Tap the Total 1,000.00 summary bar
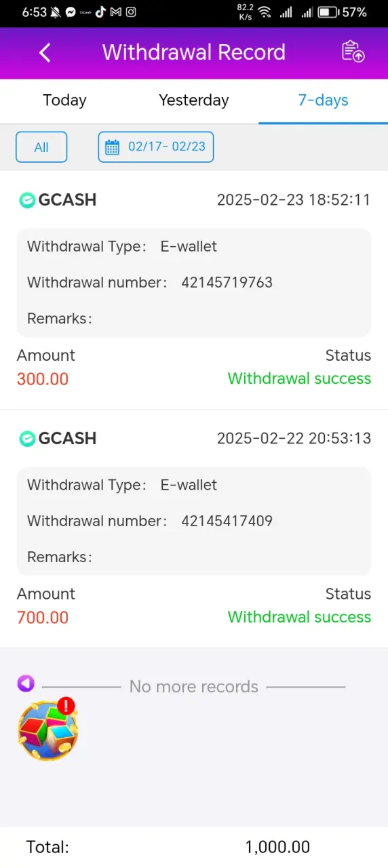 click(194, 847)
